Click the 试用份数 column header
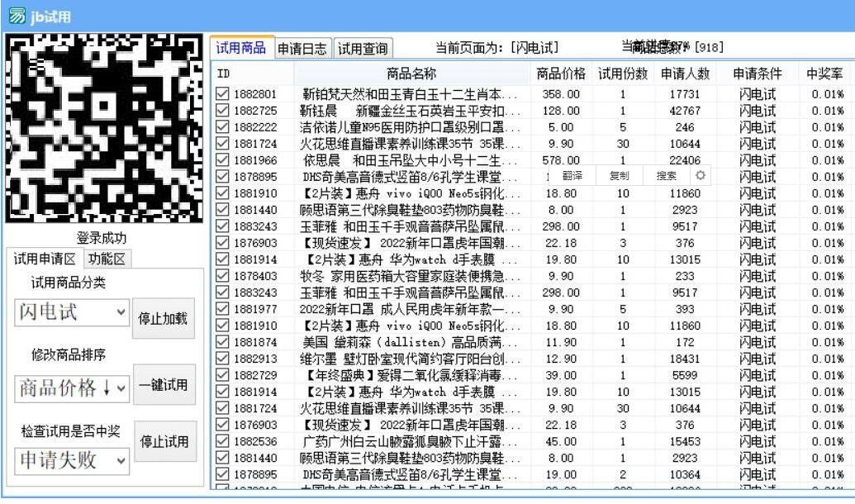This screenshot has height=504, width=855. [623, 74]
